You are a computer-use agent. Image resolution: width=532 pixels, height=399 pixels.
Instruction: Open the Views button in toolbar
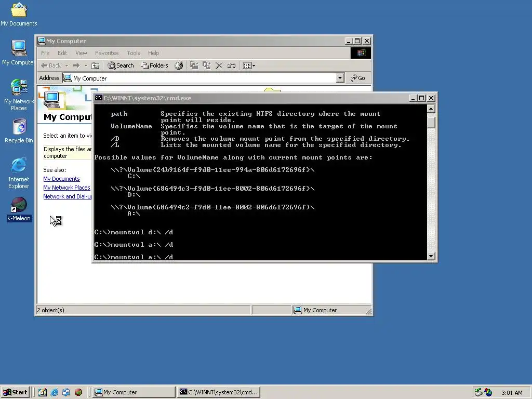coord(249,65)
